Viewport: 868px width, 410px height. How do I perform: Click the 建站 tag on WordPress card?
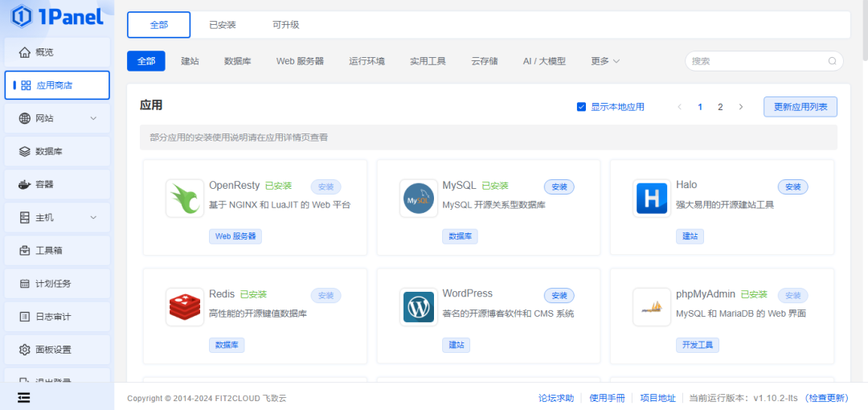457,345
